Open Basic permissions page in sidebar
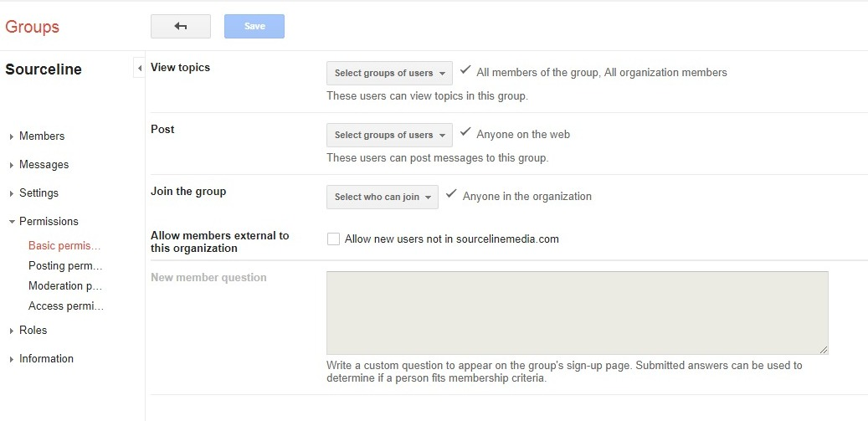 [64, 245]
